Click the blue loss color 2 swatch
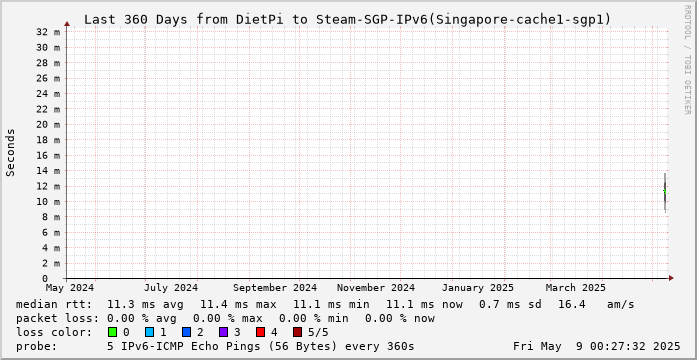Viewport: 697px width, 360px height. click(186, 332)
